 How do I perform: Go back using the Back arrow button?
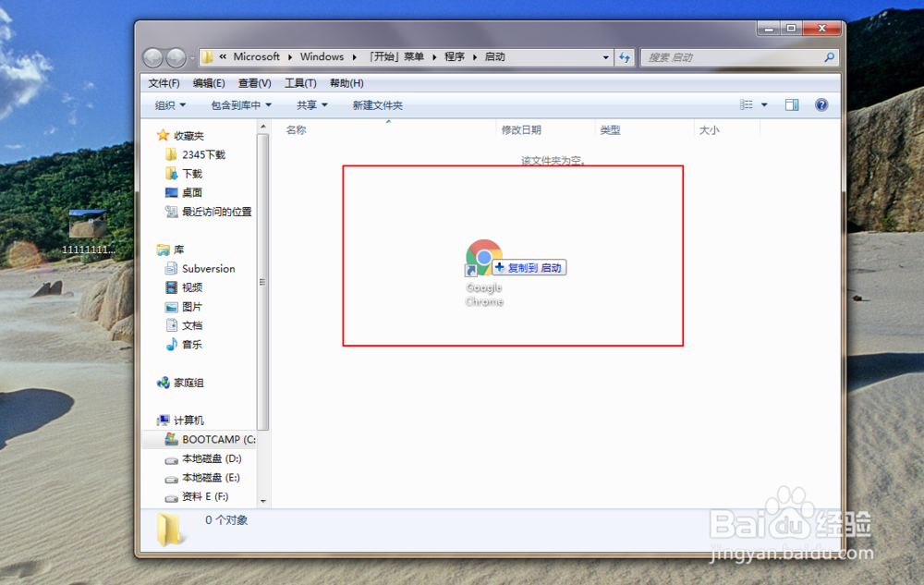tap(153, 57)
